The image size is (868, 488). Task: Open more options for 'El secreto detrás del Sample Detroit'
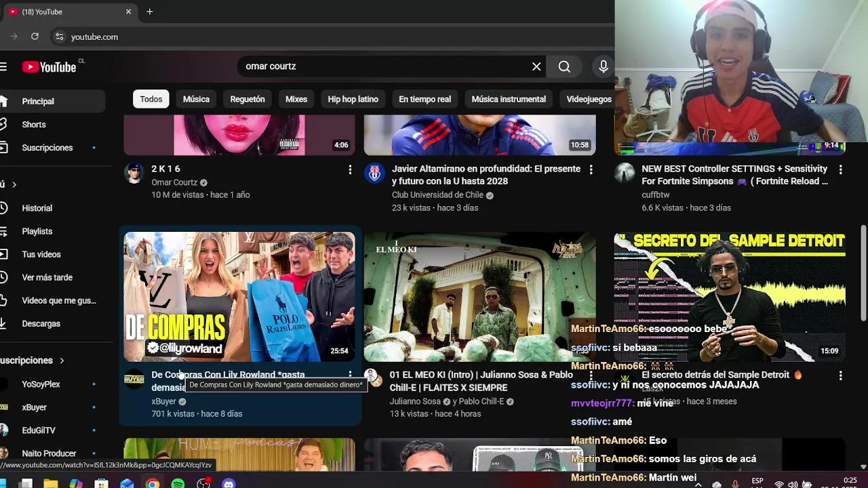(840, 375)
